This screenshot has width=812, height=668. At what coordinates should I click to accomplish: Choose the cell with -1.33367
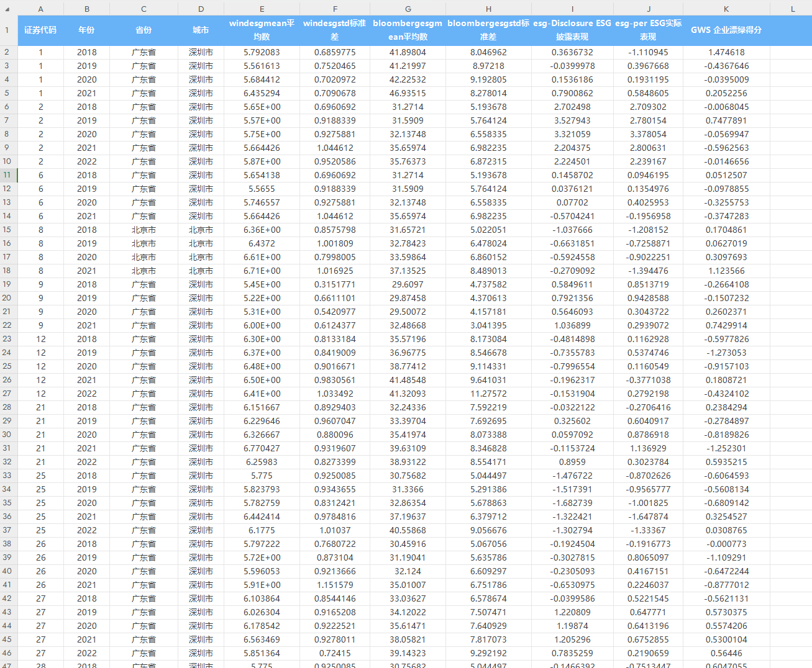tap(649, 530)
